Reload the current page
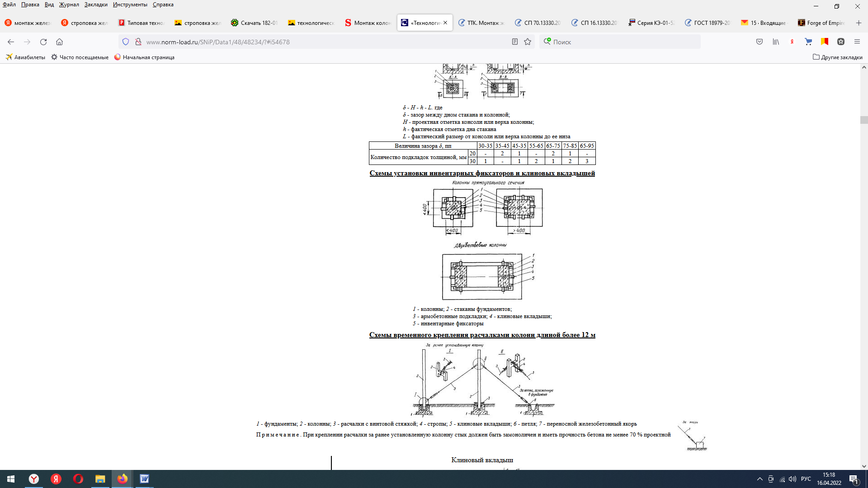 click(x=43, y=42)
